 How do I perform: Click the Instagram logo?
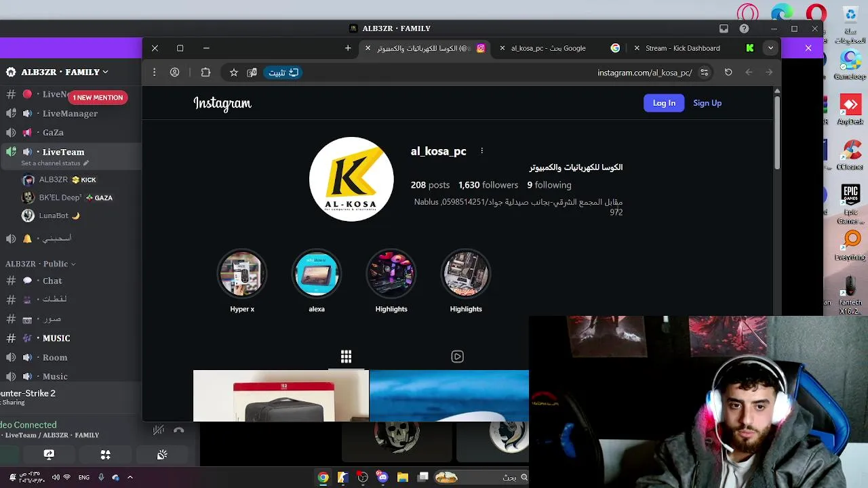[222, 103]
